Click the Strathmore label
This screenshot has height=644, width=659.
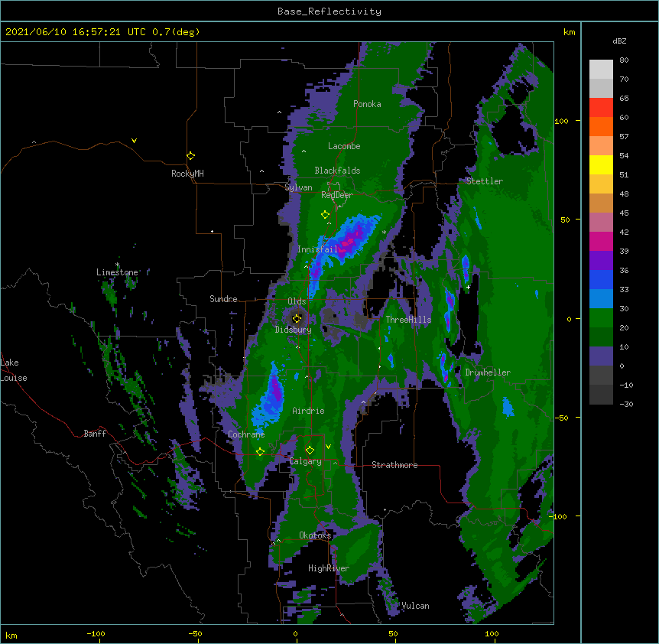pos(394,465)
